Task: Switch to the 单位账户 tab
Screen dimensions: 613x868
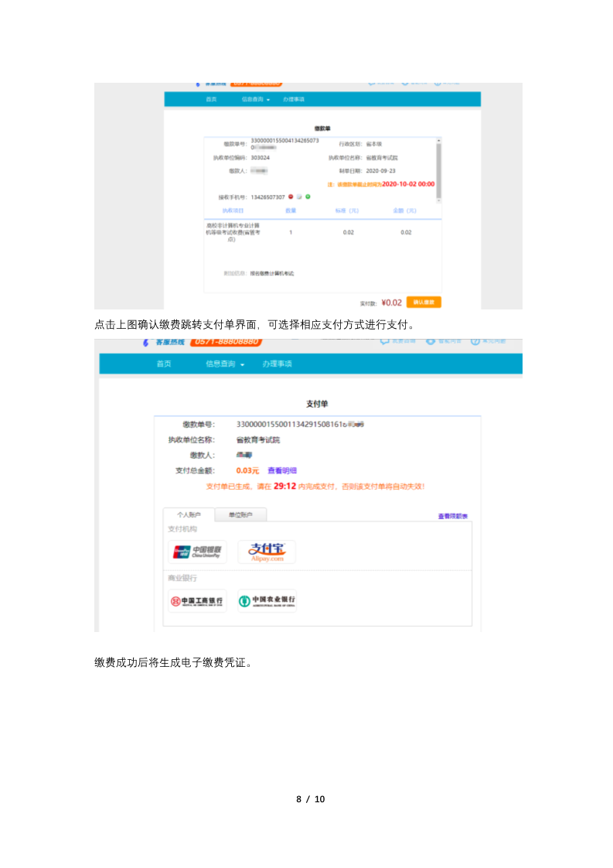Action: click(241, 515)
